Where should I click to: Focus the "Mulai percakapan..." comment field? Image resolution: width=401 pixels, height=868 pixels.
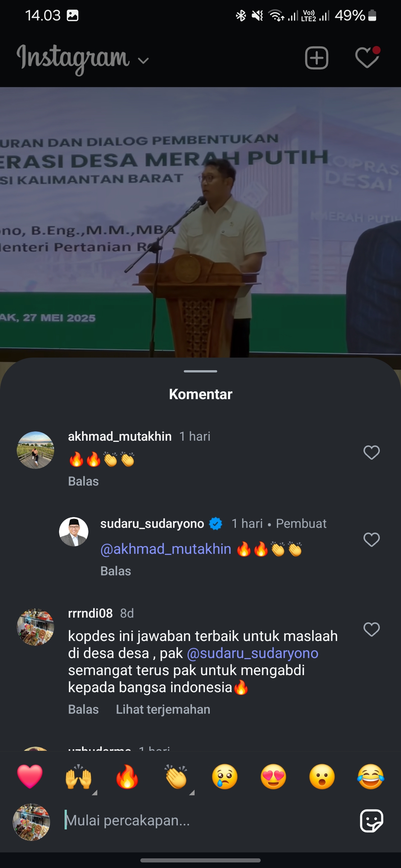coord(206,821)
